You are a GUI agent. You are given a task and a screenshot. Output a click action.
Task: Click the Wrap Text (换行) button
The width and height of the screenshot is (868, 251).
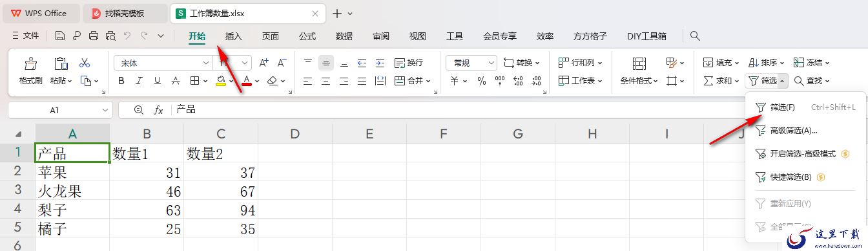coord(409,63)
